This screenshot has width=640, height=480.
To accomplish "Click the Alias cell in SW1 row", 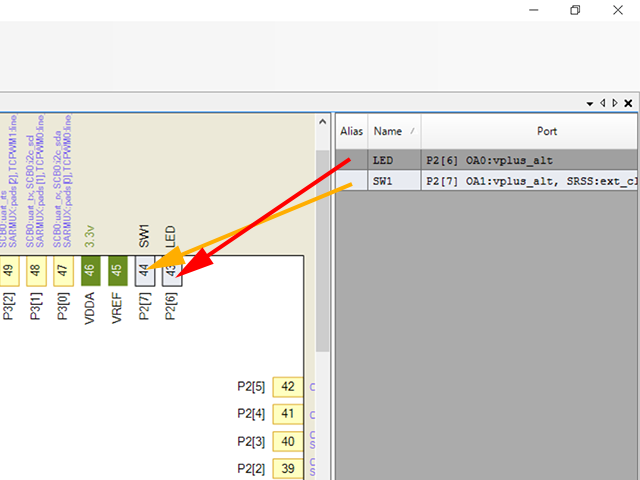I will (351, 181).
